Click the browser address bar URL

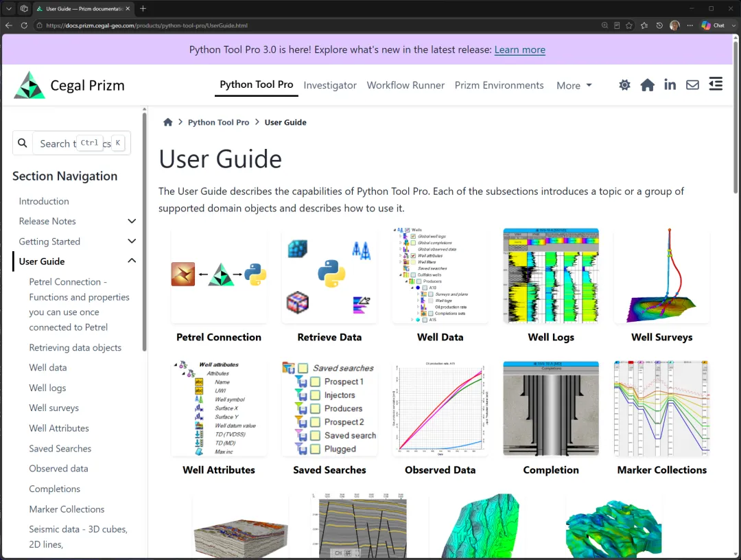[147, 25]
